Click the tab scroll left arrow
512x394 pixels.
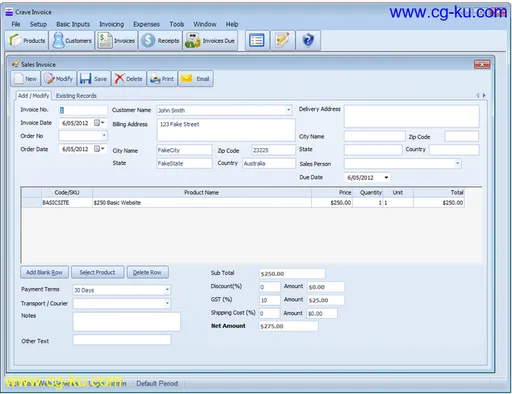click(477, 95)
